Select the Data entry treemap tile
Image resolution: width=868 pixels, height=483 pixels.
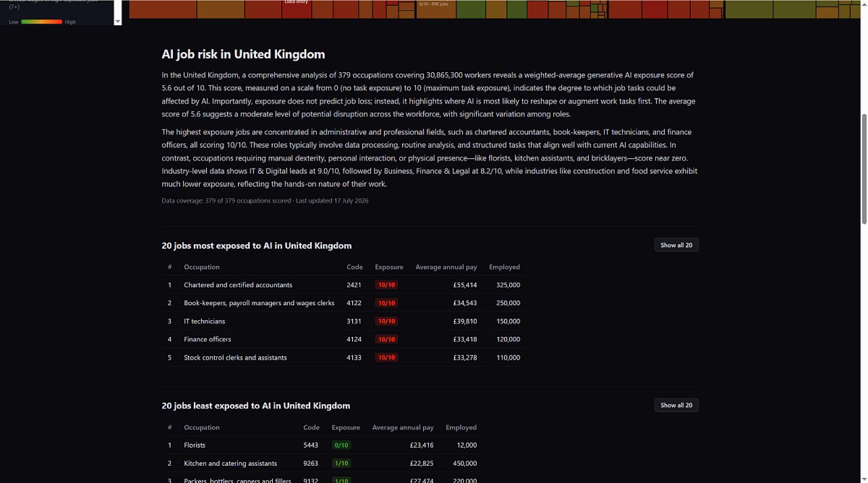[296, 9]
